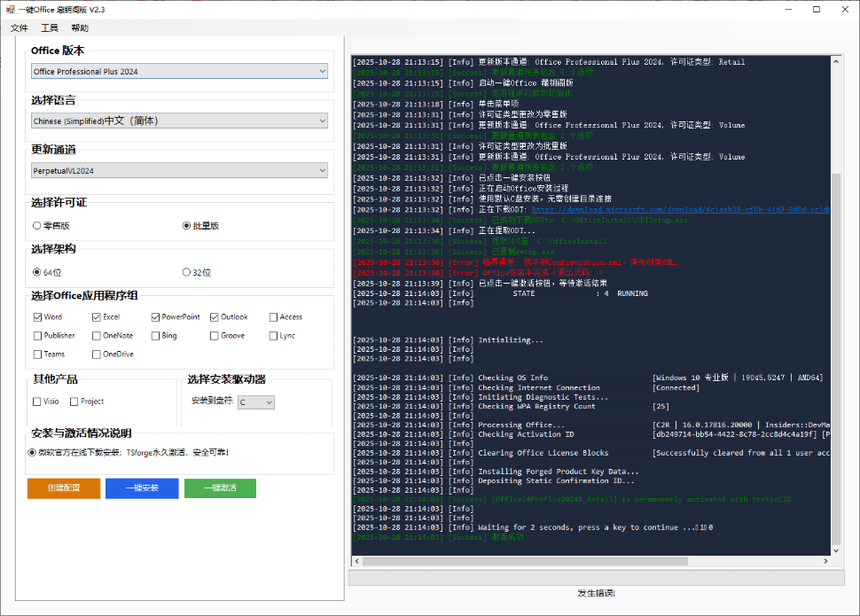Open the 帮助 menu
The height and width of the screenshot is (616, 860).
click(80, 28)
